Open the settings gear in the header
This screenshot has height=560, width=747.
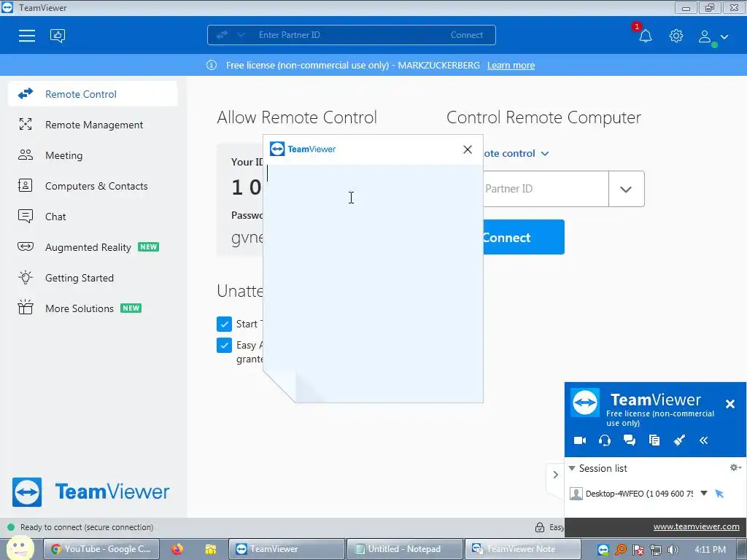[676, 36]
